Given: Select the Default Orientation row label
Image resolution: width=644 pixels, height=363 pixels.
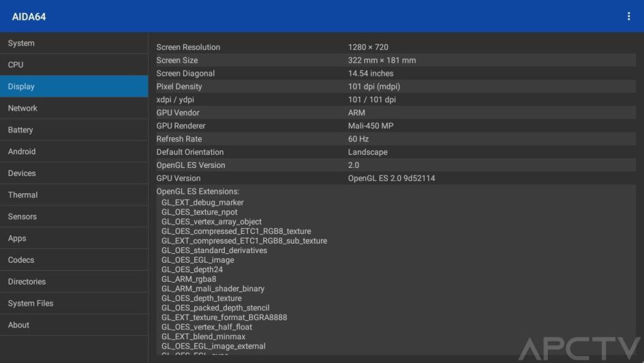Looking at the screenshot, I should point(189,152).
